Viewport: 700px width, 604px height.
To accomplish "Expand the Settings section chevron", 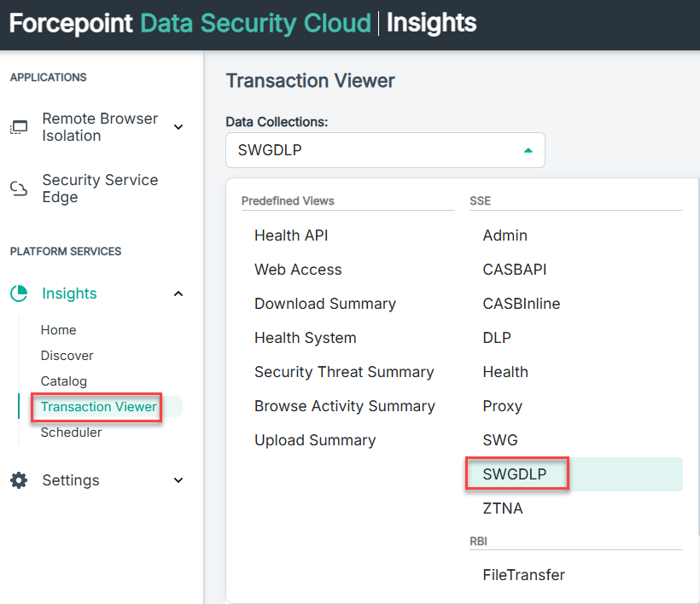I will (178, 480).
